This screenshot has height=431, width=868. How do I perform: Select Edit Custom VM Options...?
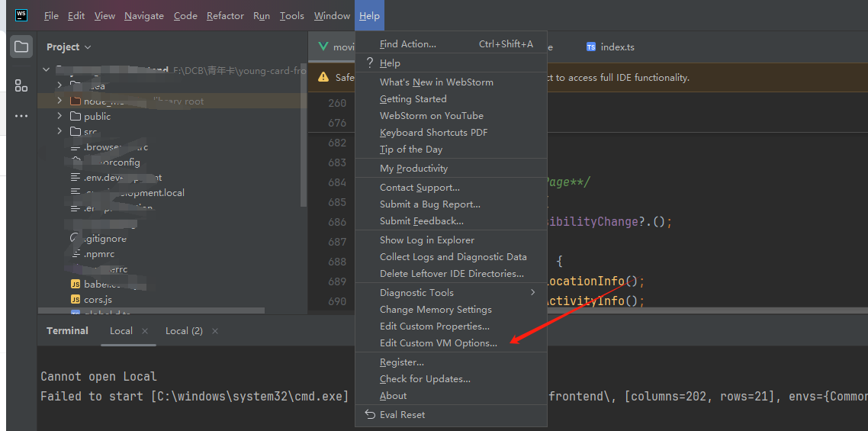451,343
